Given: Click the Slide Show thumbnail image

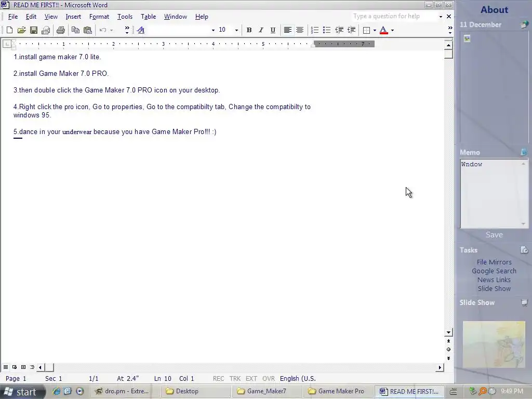Looking at the screenshot, I should (x=494, y=345).
